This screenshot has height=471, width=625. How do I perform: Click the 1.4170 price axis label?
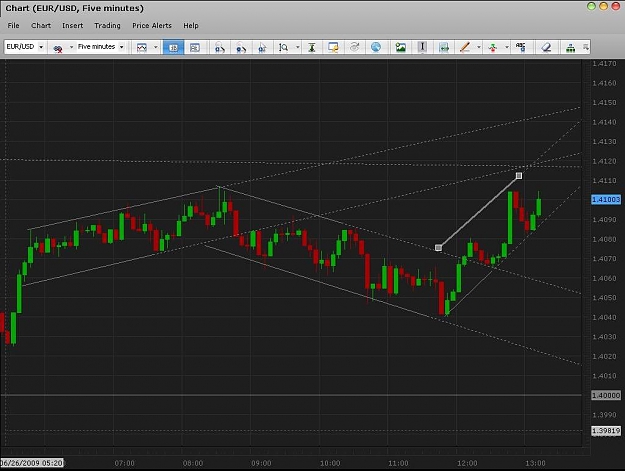(604, 64)
